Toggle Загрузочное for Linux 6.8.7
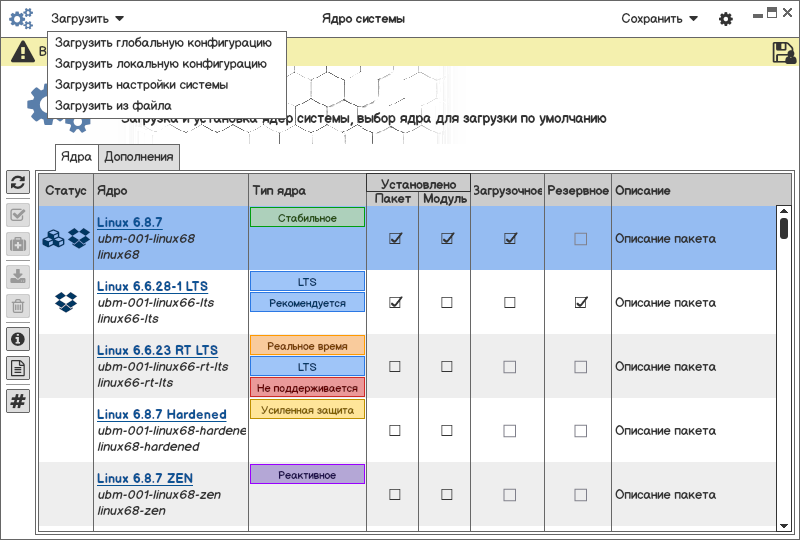The height and width of the screenshot is (540, 800). [x=510, y=238]
